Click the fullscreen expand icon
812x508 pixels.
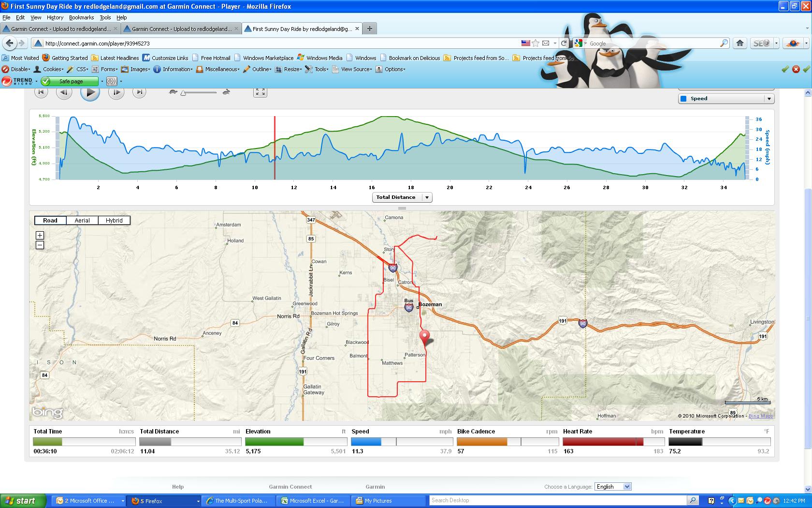pos(260,91)
